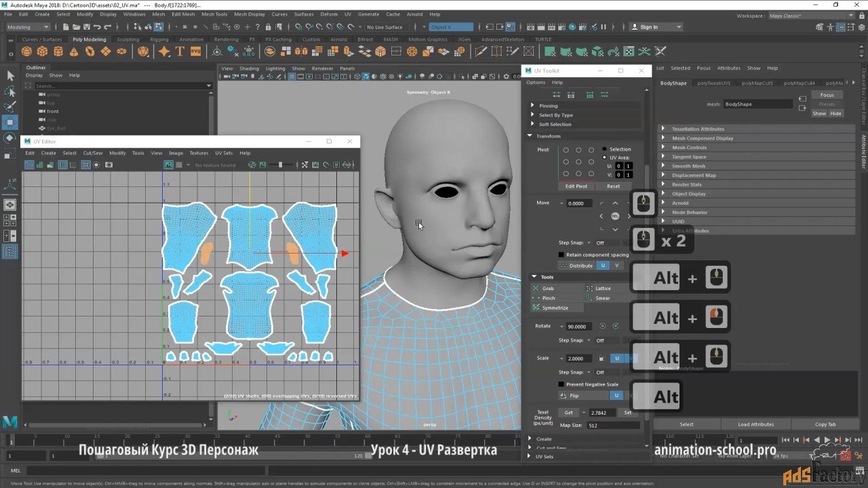This screenshot has height=488, width=868.
Task: Click the Focus button in Attribute Editor
Action: [x=827, y=95]
